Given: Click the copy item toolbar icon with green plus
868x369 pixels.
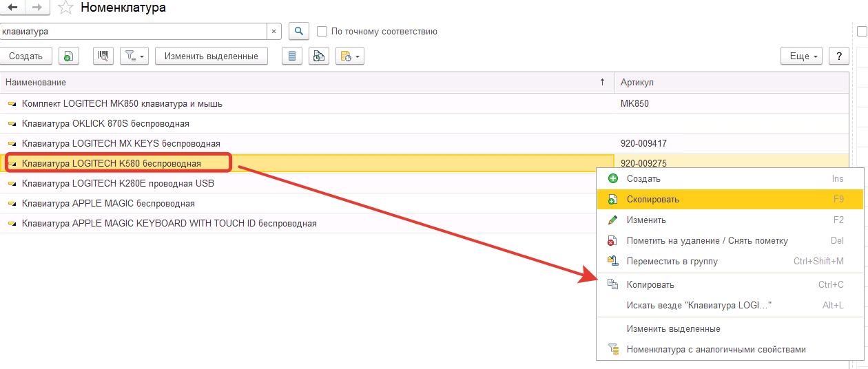Looking at the screenshot, I should [x=69, y=56].
